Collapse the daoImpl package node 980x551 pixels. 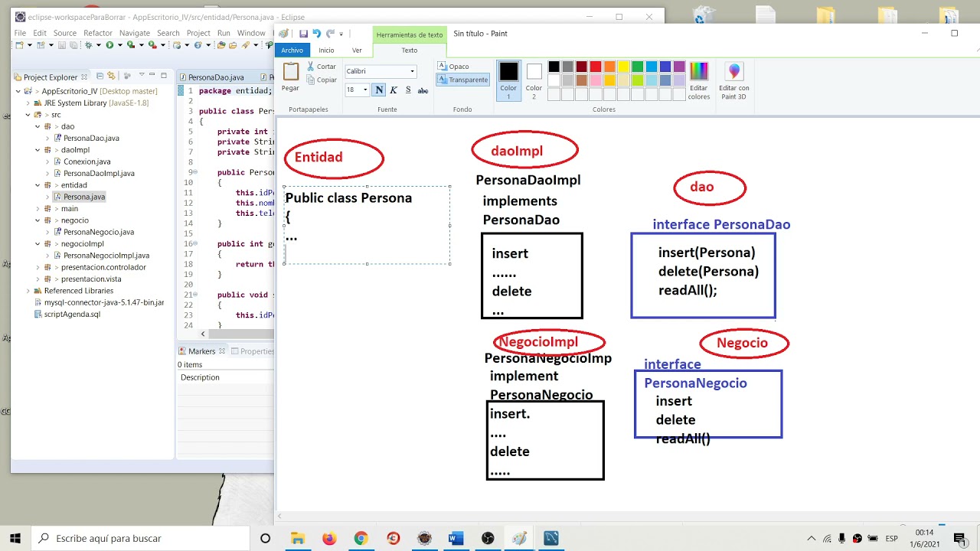pos(38,150)
